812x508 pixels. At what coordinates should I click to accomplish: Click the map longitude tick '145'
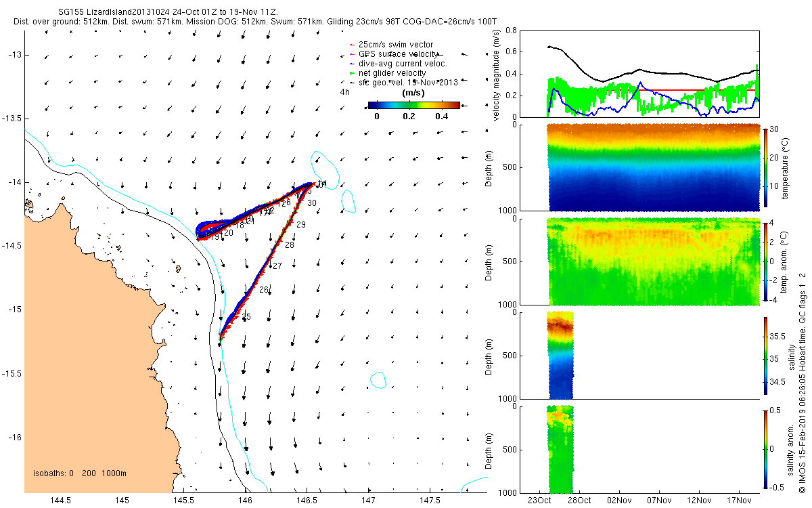(x=122, y=501)
